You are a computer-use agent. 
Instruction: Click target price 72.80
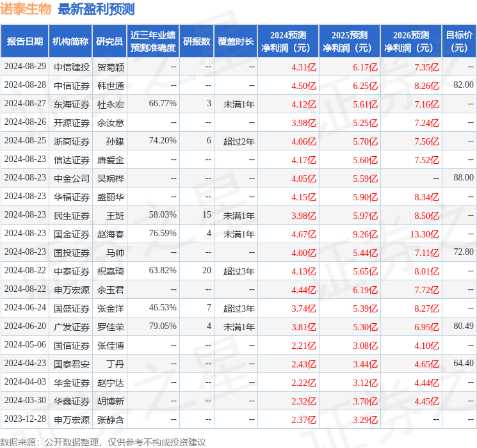point(464,252)
